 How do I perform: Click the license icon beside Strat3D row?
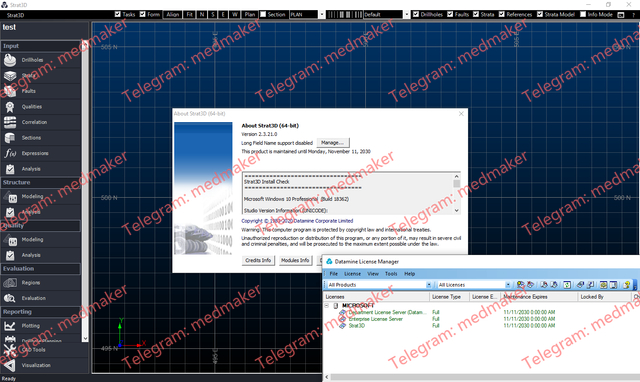click(x=343, y=326)
